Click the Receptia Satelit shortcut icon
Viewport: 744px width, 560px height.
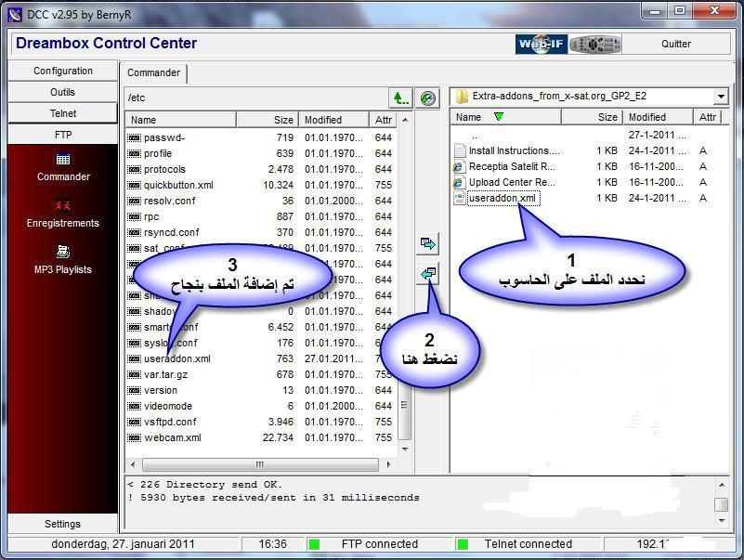[459, 166]
